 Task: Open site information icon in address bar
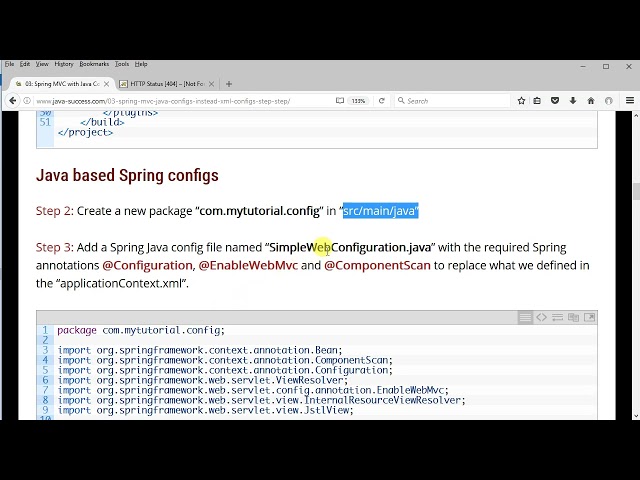[x=27, y=100]
